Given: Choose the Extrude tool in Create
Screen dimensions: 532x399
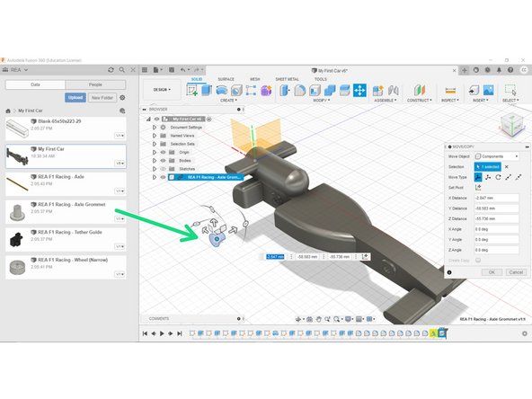Looking at the screenshot, I should coord(207,90).
